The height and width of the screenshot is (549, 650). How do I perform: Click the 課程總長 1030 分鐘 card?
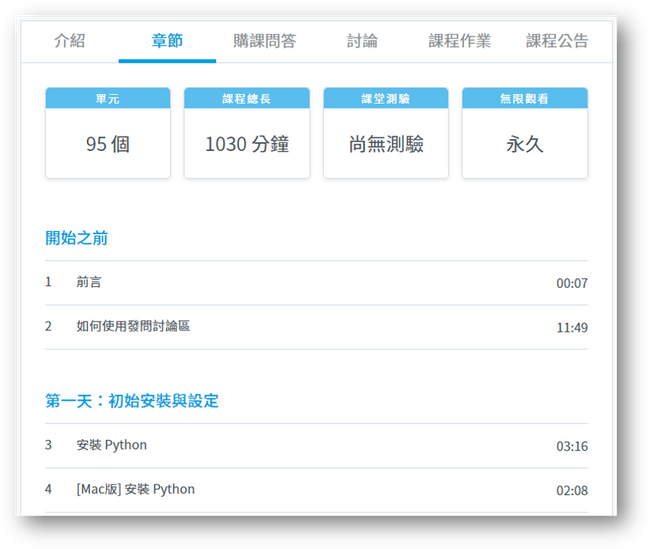(x=247, y=133)
